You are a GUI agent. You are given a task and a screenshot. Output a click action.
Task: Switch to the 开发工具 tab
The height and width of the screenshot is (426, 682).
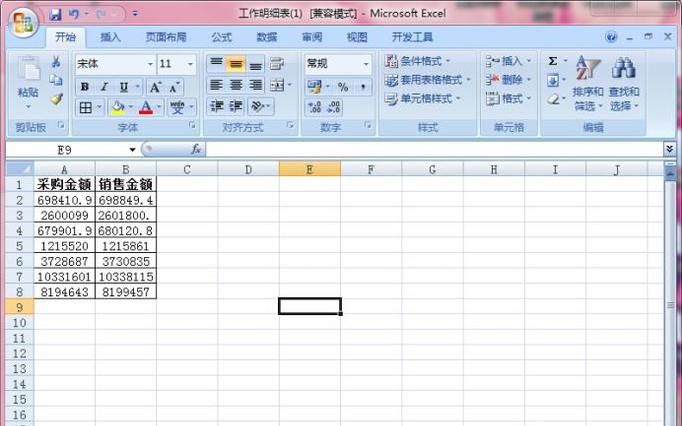412,37
